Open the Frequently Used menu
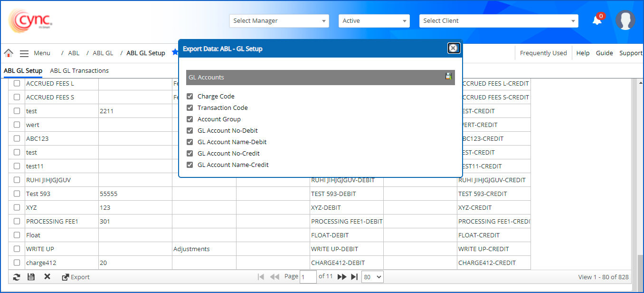The width and height of the screenshot is (644, 293). point(543,53)
